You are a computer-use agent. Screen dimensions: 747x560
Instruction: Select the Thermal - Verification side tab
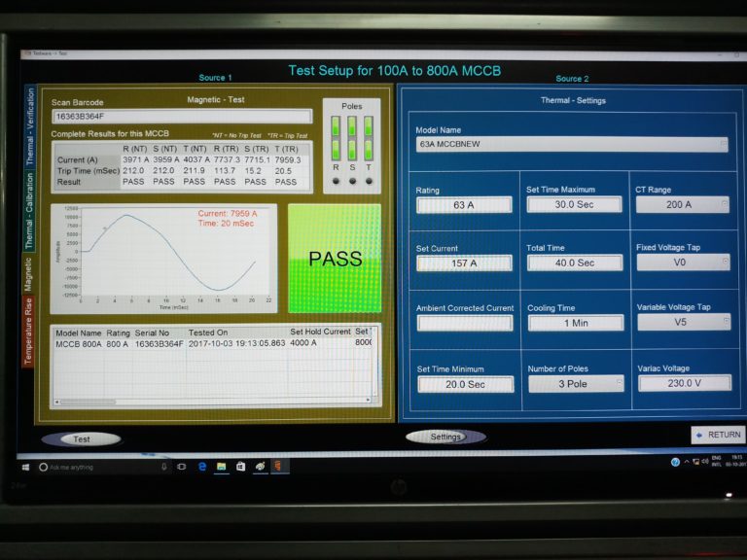[x=29, y=127]
